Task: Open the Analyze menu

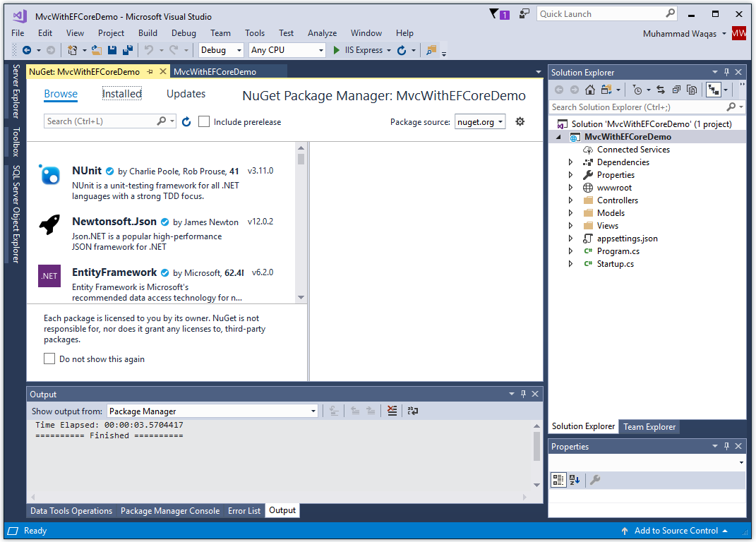Action: tap(322, 33)
